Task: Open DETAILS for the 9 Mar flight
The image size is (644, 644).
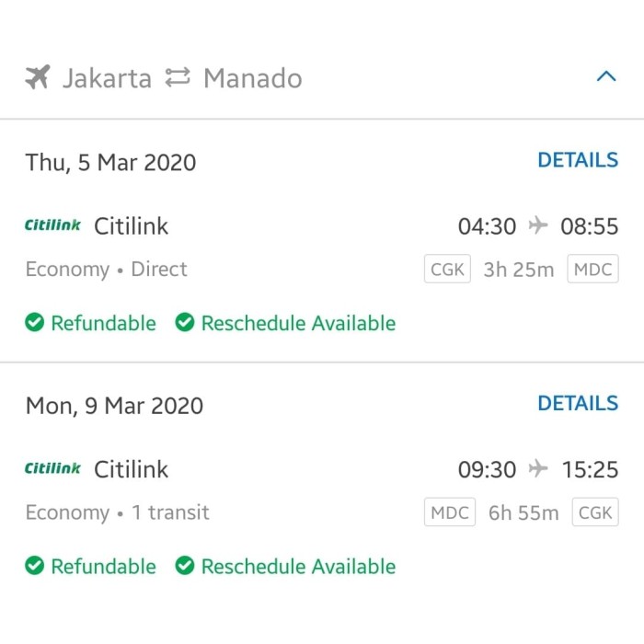Action: tap(578, 403)
